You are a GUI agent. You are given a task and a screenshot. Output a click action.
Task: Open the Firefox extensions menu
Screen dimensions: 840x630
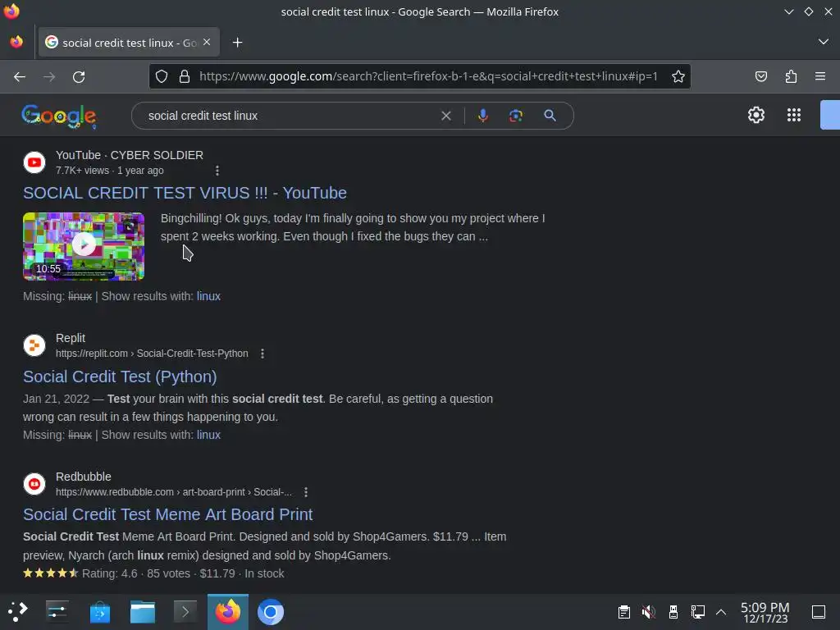[791, 76]
